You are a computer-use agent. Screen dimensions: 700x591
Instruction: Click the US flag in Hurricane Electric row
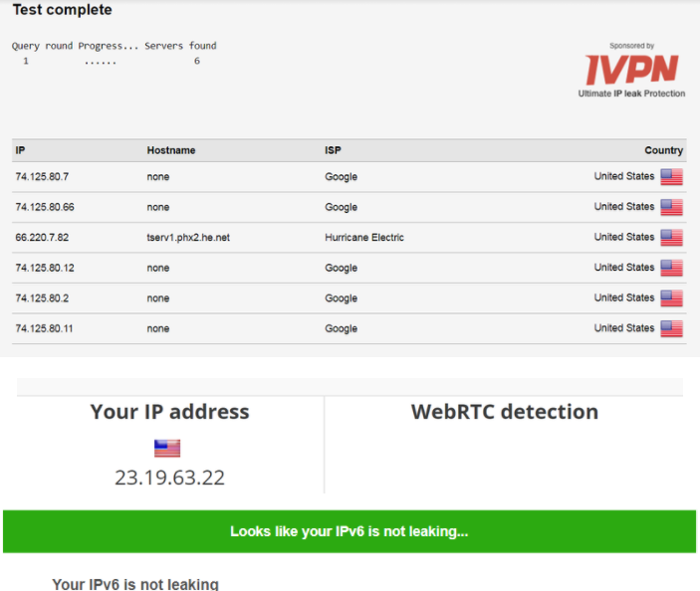pos(671,237)
